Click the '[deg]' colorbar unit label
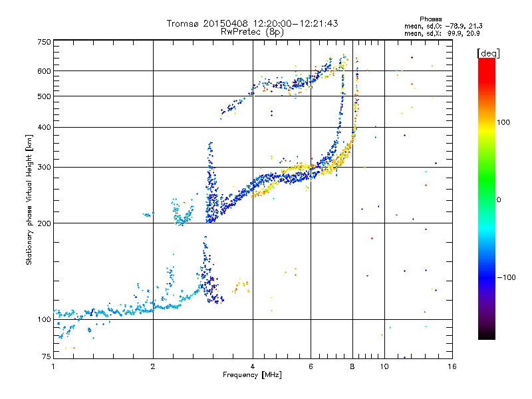 click(x=488, y=53)
